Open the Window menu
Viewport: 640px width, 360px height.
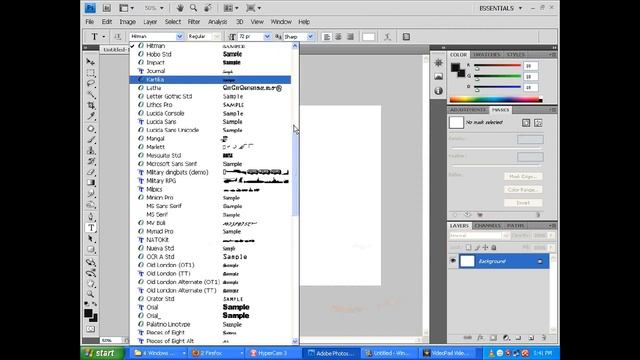point(281,22)
